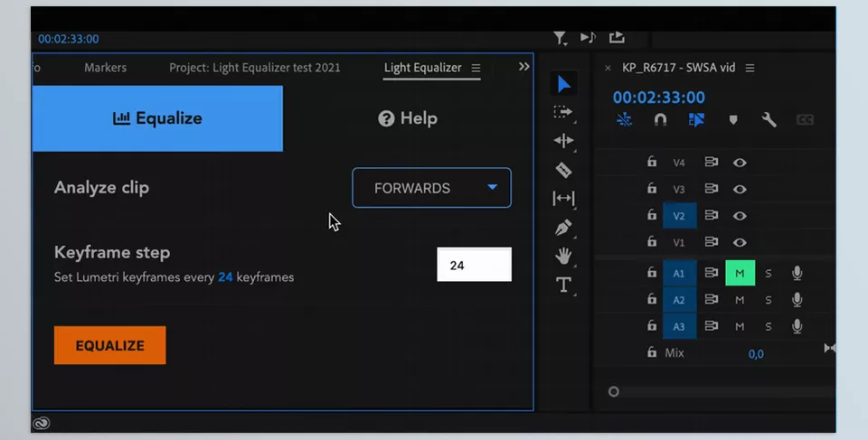
Task: Open the Equalize section tab
Action: click(x=157, y=118)
